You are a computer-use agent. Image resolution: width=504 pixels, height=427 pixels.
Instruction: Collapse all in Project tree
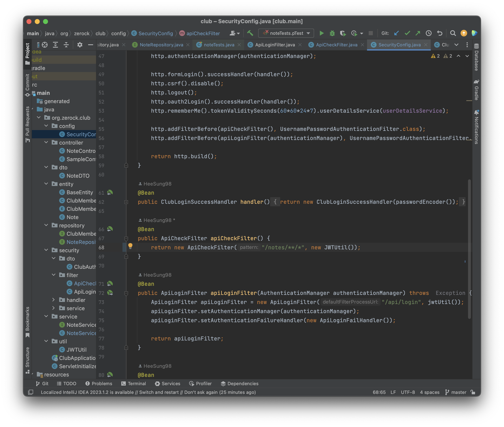(x=66, y=45)
